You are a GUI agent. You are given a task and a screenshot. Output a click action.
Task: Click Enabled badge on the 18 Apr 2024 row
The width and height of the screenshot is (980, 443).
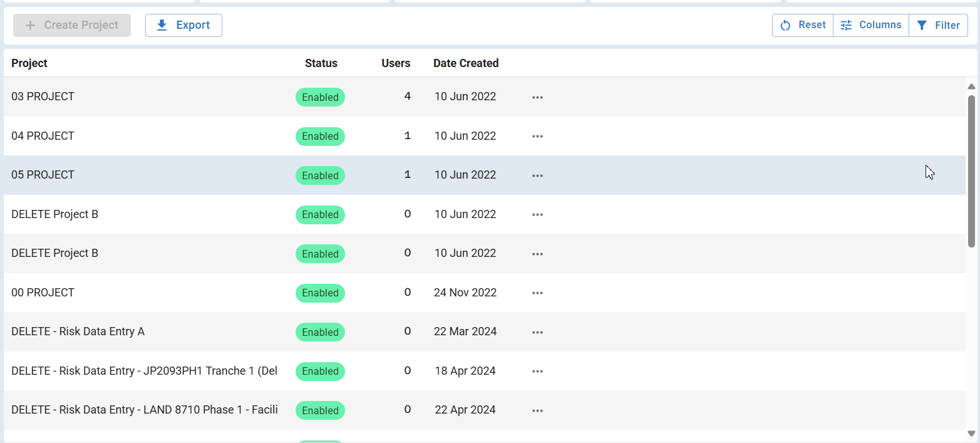pyautogui.click(x=320, y=371)
